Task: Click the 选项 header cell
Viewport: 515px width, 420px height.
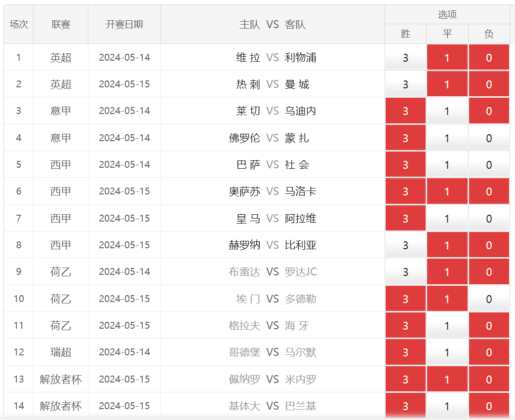Action: tap(447, 14)
